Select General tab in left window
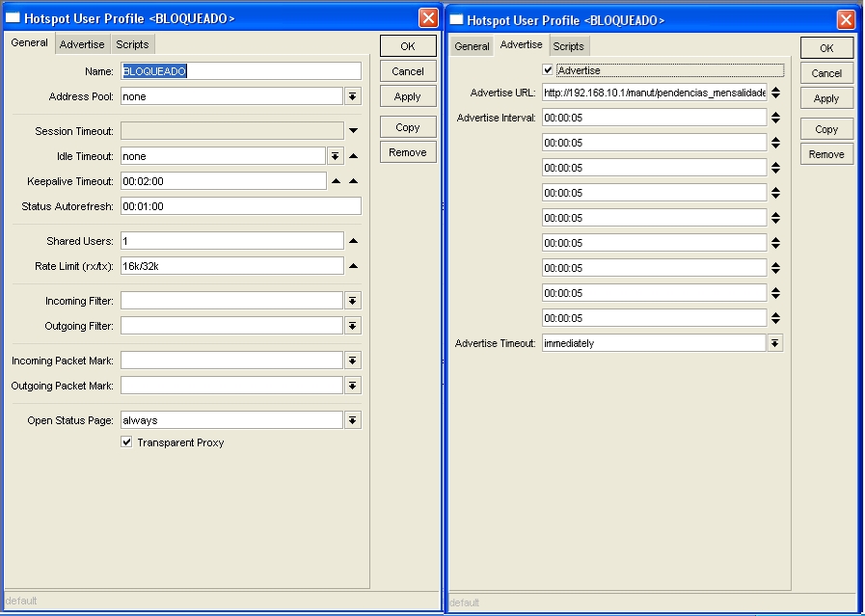 [x=29, y=43]
